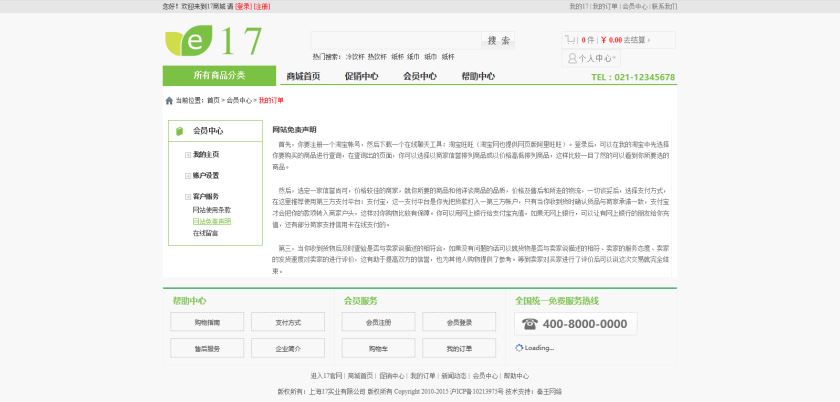Click 首页 in the breadcrumb
The width and height of the screenshot is (840, 402).
(213, 100)
